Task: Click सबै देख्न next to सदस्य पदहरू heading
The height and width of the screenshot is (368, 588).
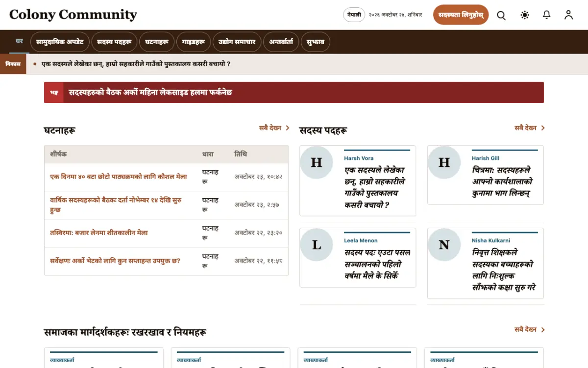Action: click(530, 128)
